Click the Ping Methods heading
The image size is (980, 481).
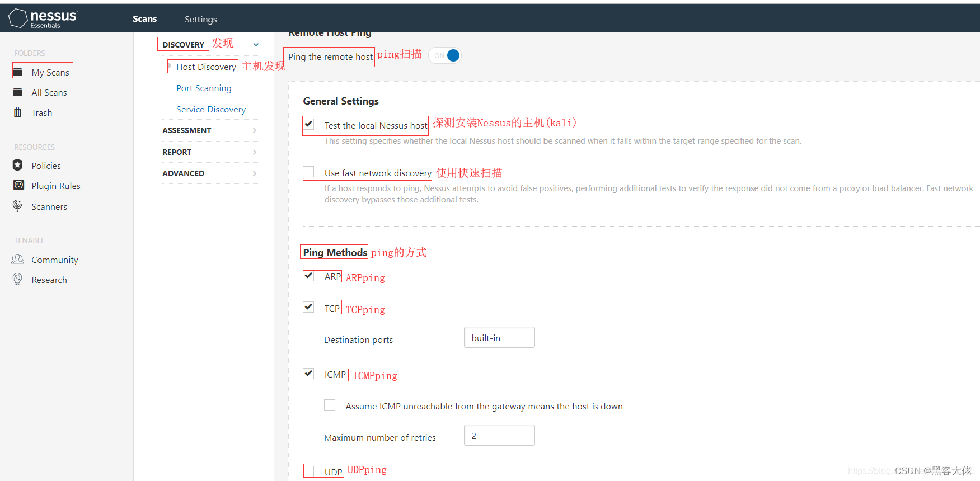click(335, 252)
